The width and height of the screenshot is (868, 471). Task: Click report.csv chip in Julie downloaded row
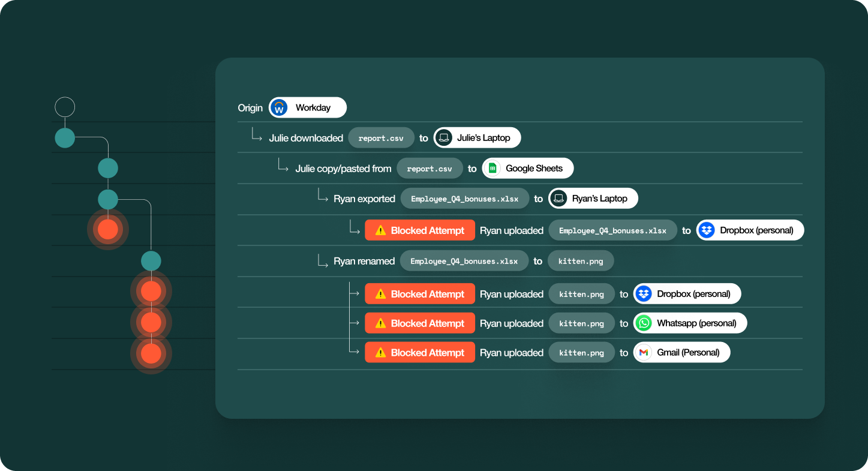click(381, 138)
